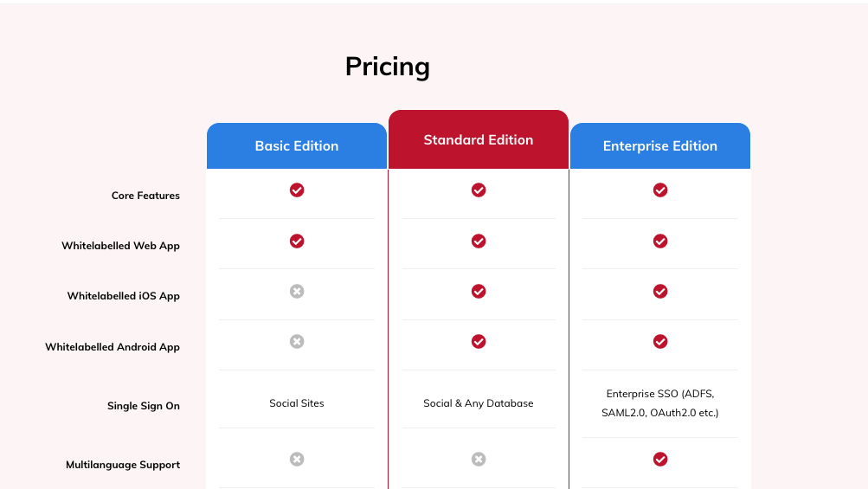Click the Single Sign On row label
The width and height of the screenshot is (868, 489).
click(144, 406)
